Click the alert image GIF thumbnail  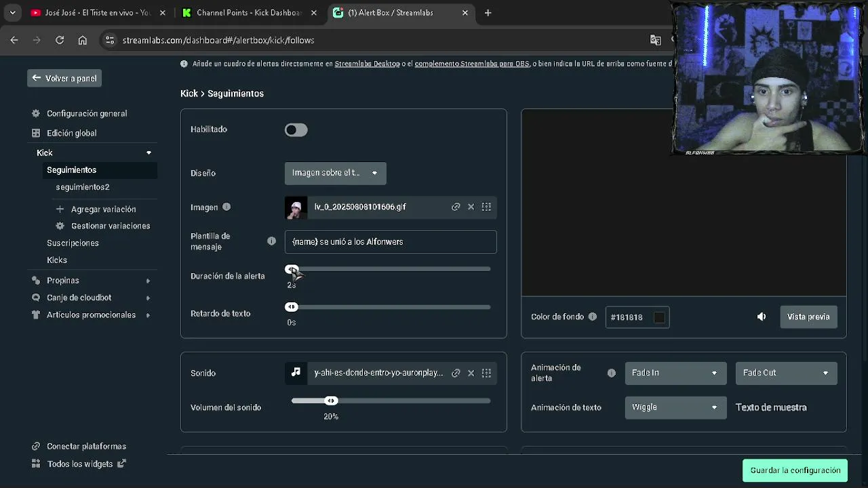pos(296,207)
